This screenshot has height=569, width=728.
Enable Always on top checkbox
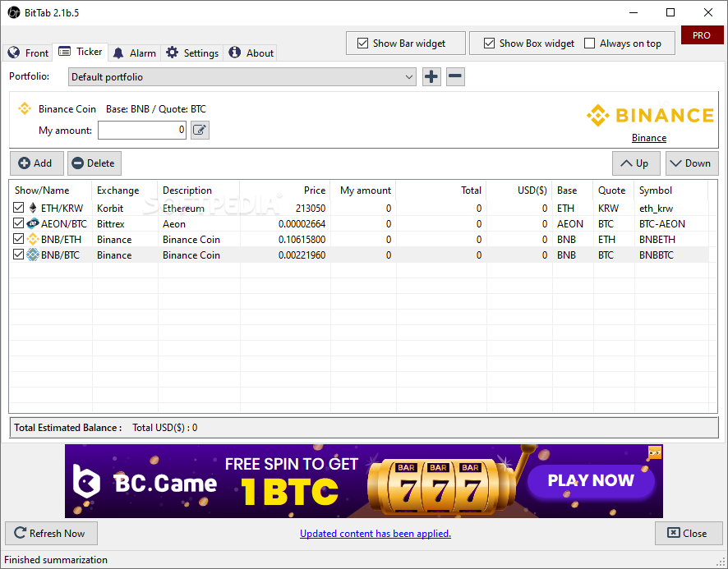click(589, 44)
